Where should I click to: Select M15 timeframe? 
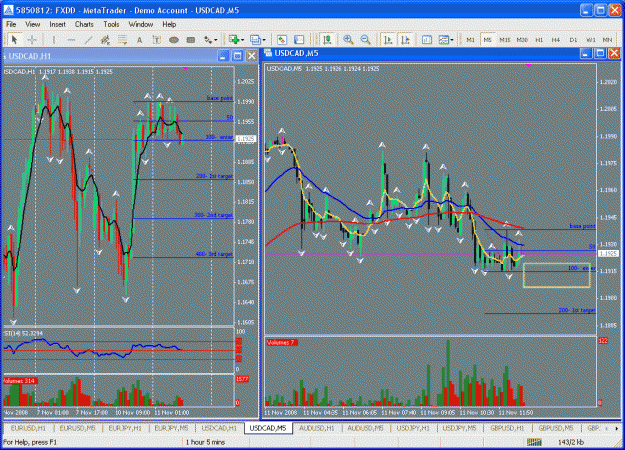tap(505, 40)
